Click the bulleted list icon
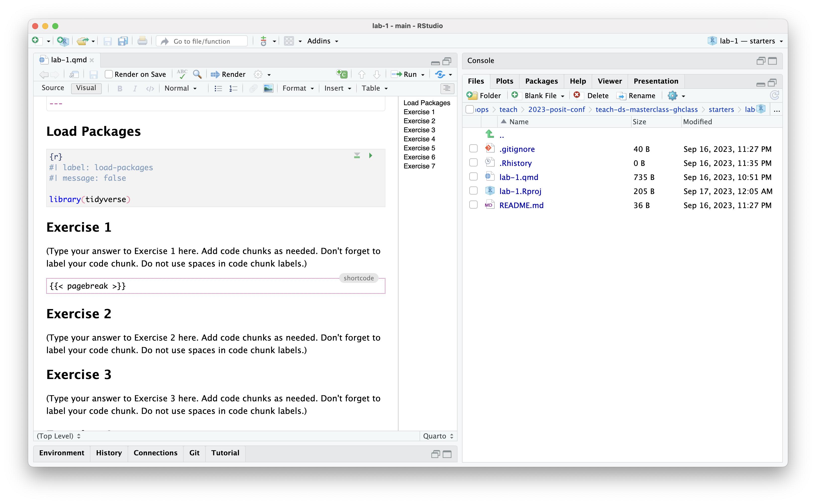This screenshot has height=504, width=816. [218, 88]
